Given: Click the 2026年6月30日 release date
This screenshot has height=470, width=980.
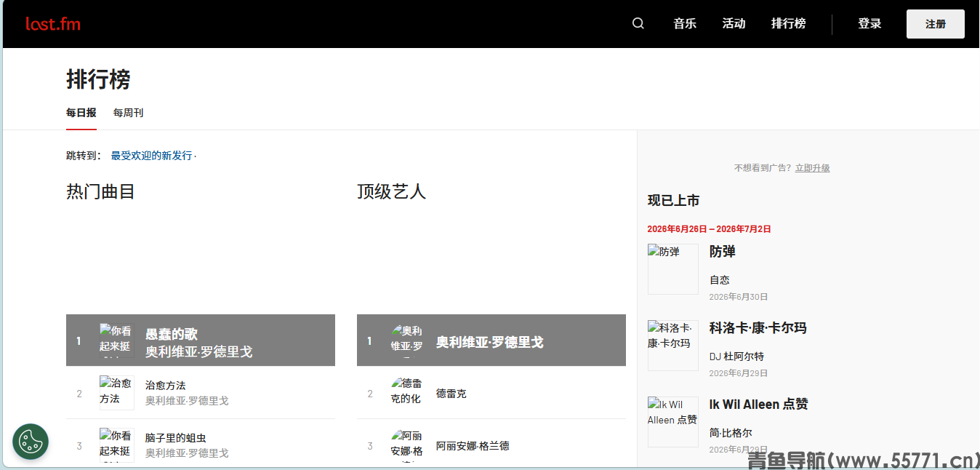Looking at the screenshot, I should 739,297.
